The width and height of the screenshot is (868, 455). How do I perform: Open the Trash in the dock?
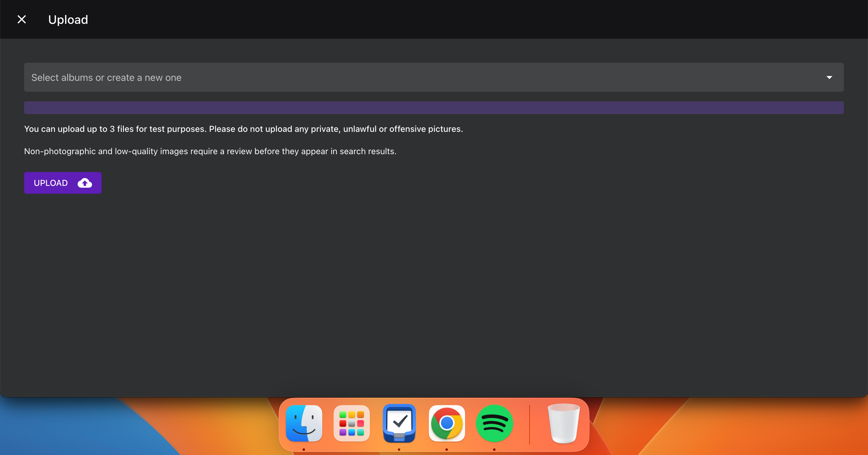pos(564,424)
